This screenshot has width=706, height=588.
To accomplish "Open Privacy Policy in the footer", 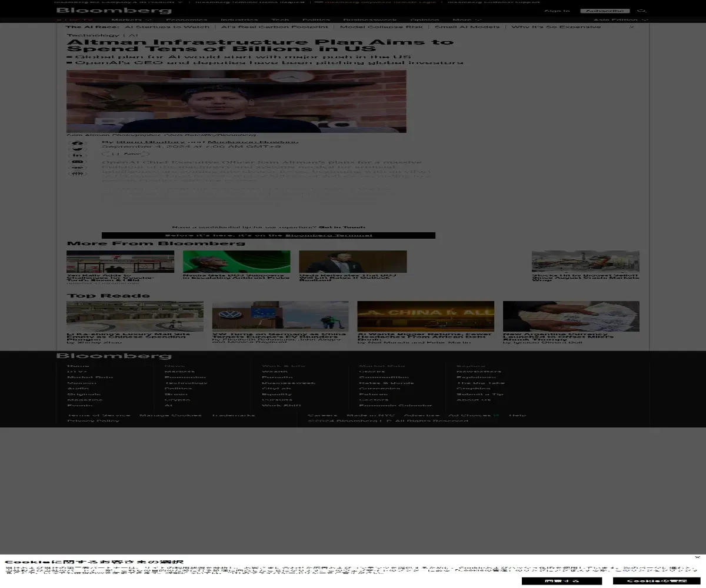I will pos(93,421).
